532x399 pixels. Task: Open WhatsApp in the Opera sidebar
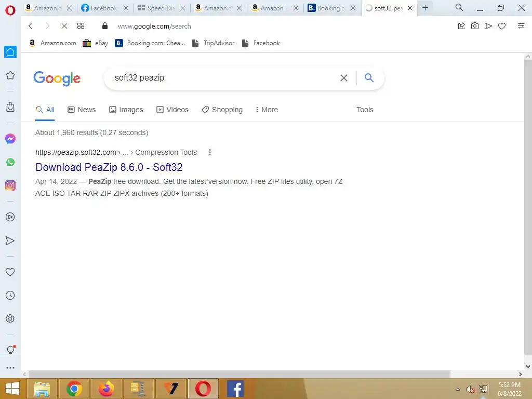click(x=10, y=162)
